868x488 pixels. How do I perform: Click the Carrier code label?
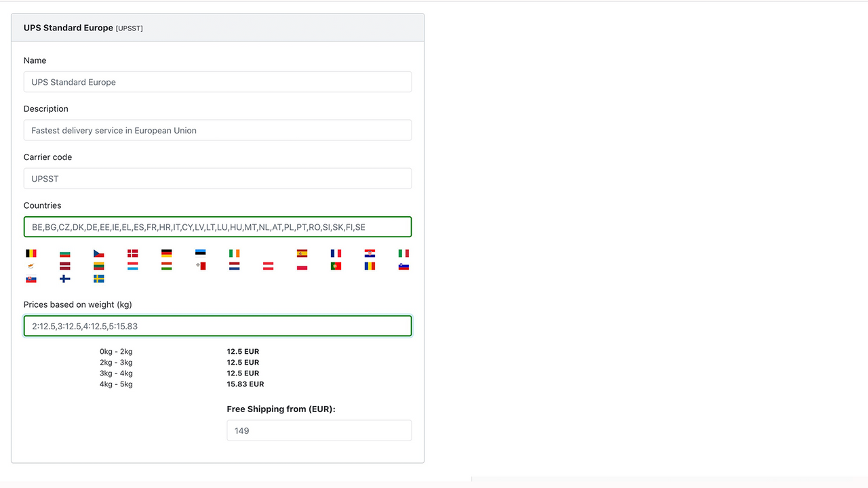pos(47,157)
